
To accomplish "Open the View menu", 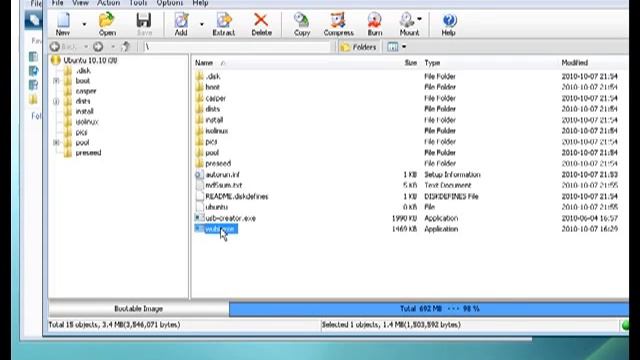I will click(x=80, y=3).
